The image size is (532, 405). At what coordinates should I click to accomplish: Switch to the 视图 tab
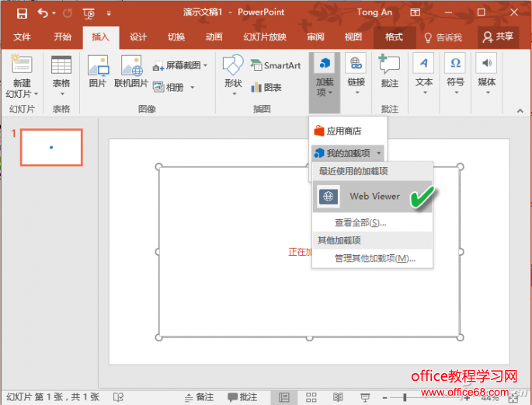(353, 37)
